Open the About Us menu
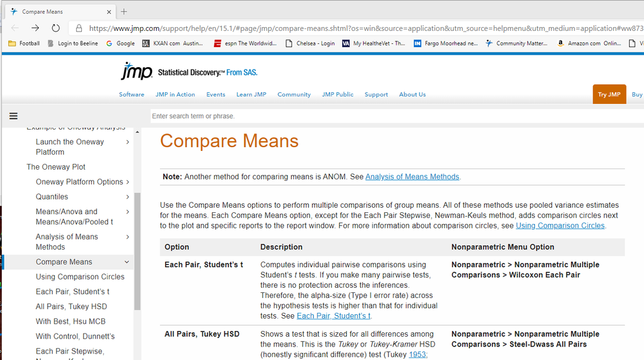Image resolution: width=644 pixels, height=360 pixels. pyautogui.click(x=413, y=95)
